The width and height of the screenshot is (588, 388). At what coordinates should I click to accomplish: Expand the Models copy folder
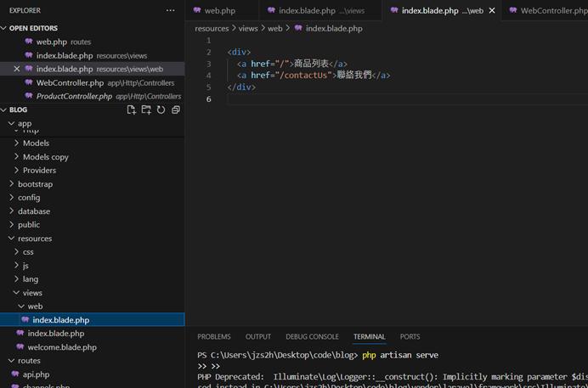pos(16,156)
